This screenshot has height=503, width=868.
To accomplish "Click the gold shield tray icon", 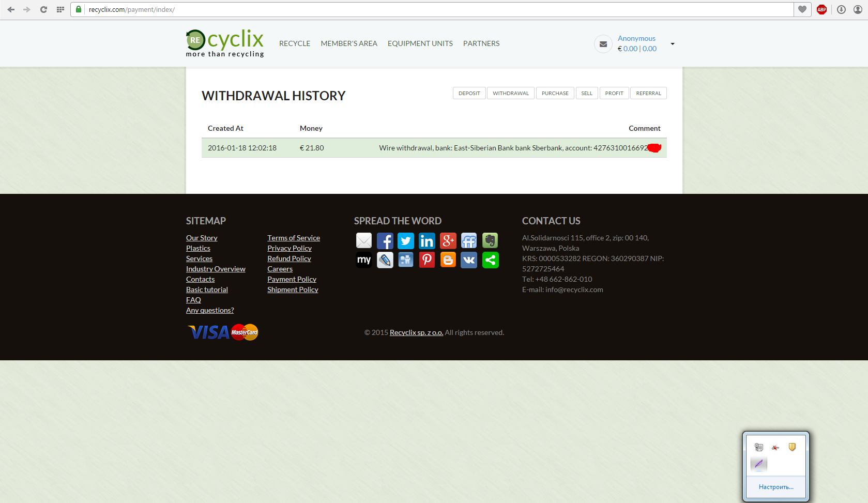I will [792, 447].
